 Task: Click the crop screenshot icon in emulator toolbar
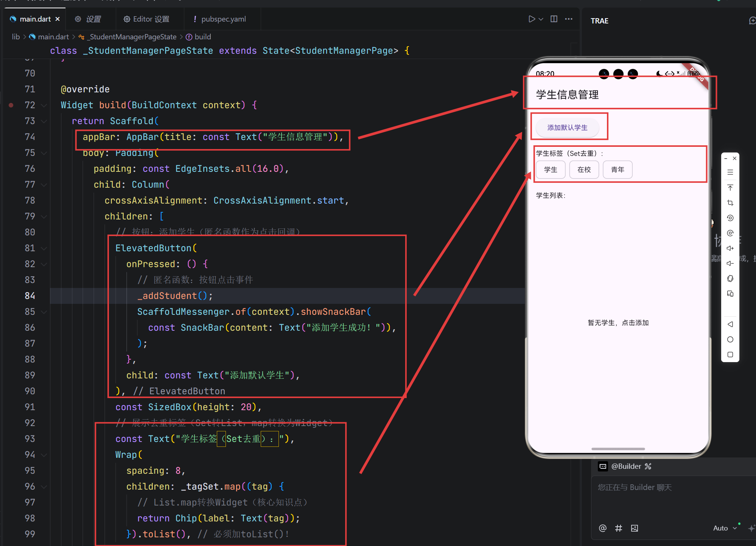[x=730, y=203]
